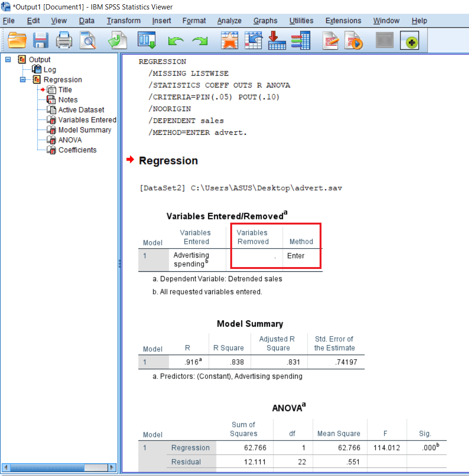The image size is (469, 476).
Task: Click the gray Designate Window icon
Action: point(385,40)
